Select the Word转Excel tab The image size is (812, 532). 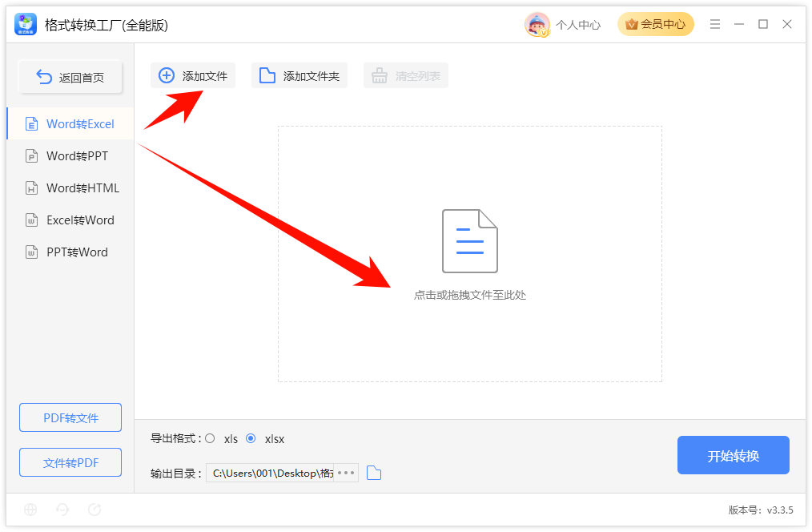coord(70,124)
